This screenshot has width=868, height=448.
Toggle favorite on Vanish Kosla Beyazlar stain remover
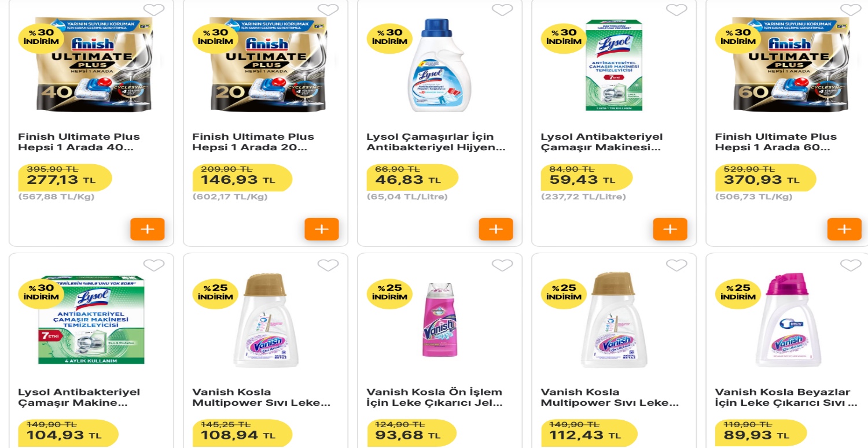point(850,265)
